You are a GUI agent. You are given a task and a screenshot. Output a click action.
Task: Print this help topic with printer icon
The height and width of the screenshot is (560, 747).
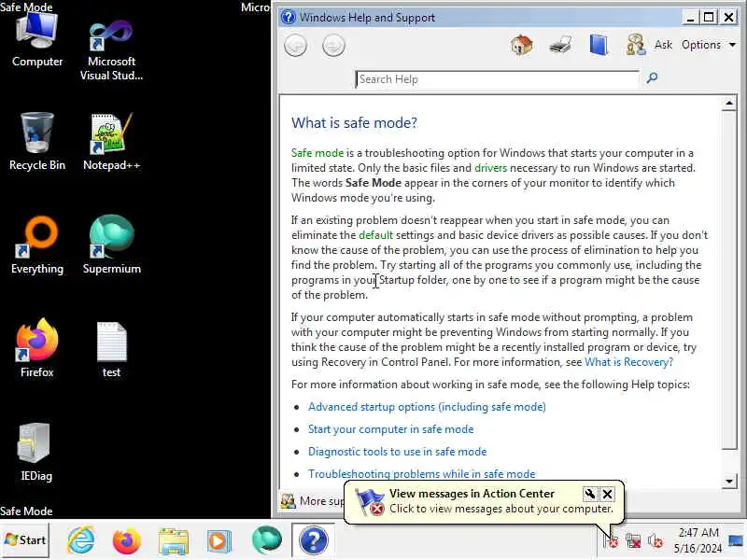(x=560, y=45)
